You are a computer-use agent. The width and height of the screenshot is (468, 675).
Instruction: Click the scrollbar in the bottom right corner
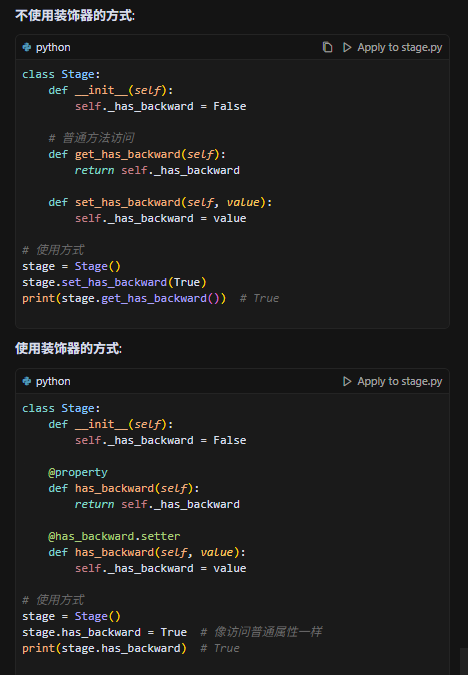click(464, 661)
